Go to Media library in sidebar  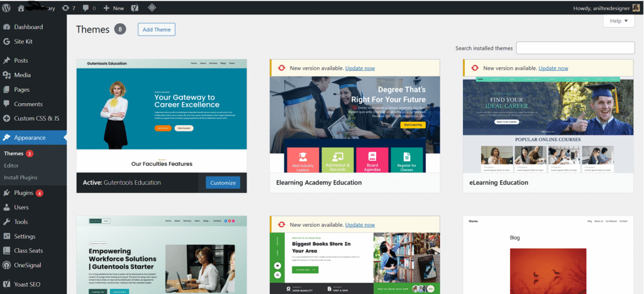(22, 75)
